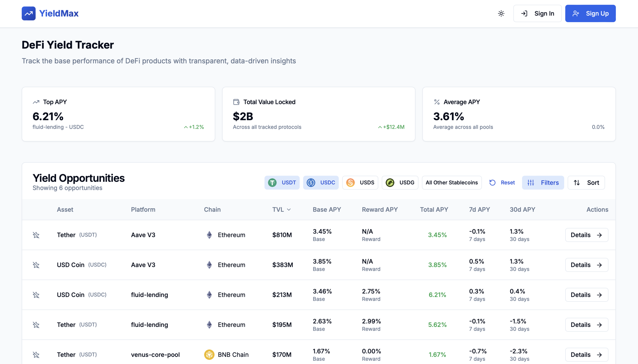Star the USD Coin Aave V3 row
This screenshot has width=638, height=364.
tap(36, 265)
